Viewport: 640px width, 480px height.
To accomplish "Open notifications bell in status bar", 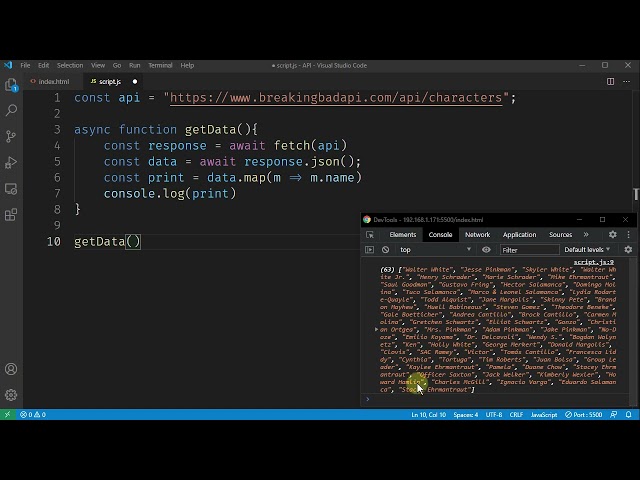I will (629, 415).
